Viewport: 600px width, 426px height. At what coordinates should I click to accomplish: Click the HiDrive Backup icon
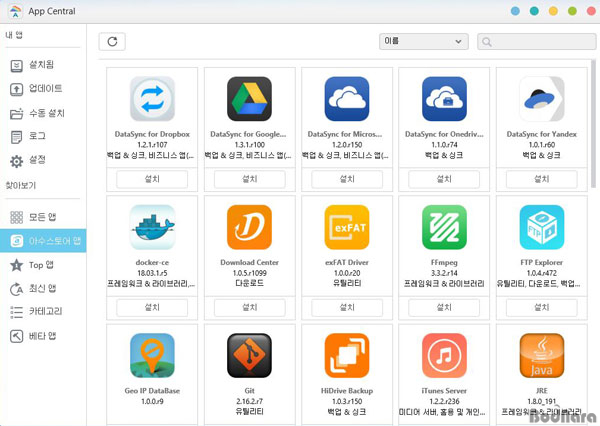[x=347, y=356]
